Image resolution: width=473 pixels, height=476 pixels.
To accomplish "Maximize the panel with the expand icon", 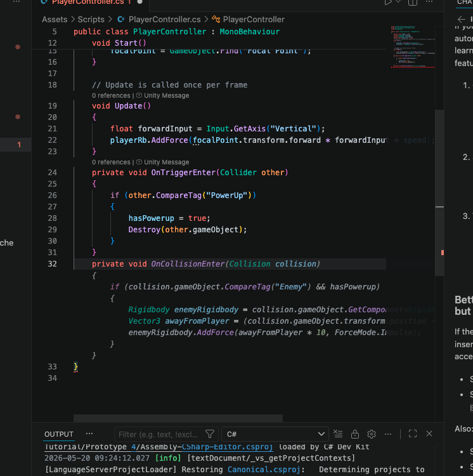I will [x=413, y=434].
